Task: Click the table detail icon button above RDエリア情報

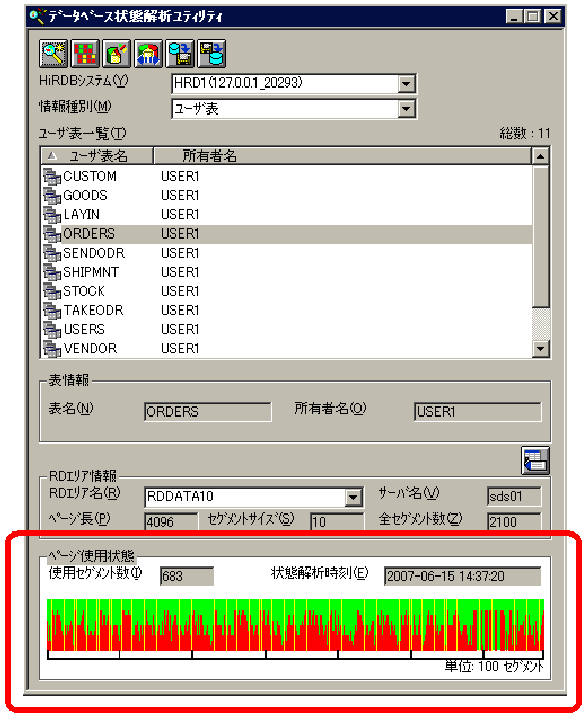Action: 535,460
